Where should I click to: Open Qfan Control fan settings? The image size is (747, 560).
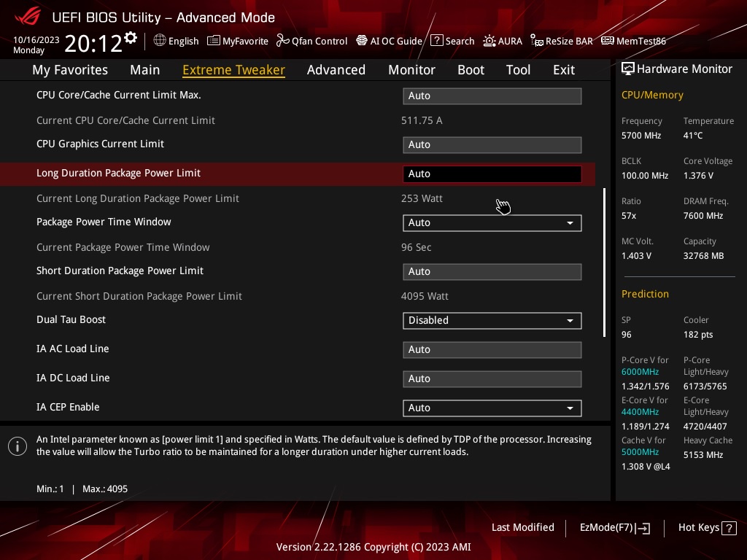pyautogui.click(x=311, y=41)
